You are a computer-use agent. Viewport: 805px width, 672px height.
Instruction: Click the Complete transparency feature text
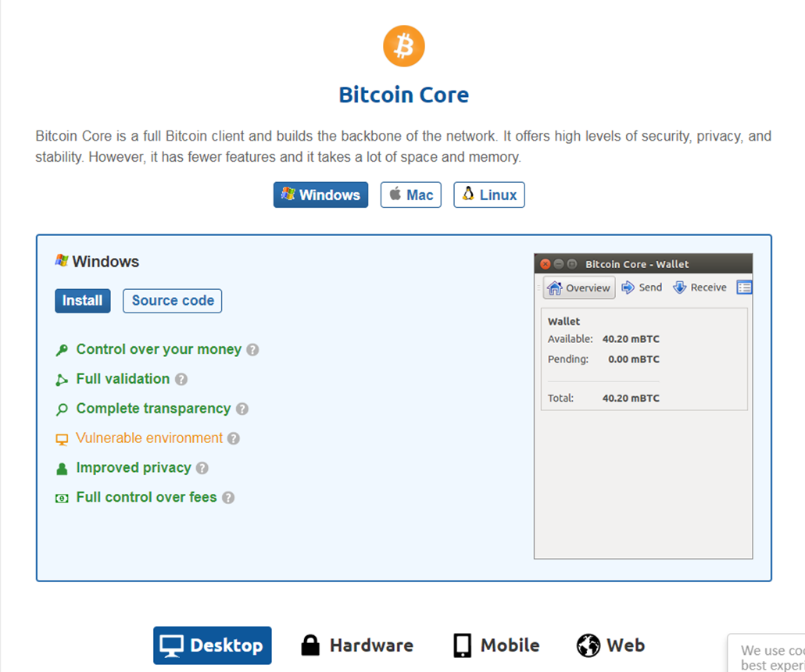point(153,409)
